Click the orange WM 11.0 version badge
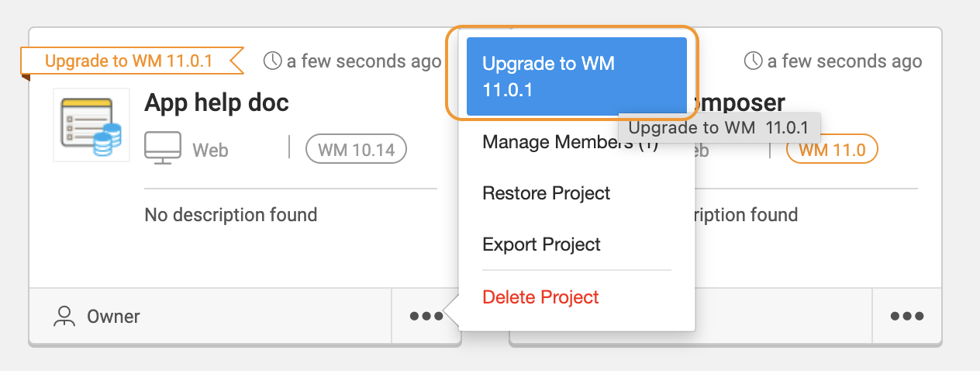980x371 pixels. (831, 149)
